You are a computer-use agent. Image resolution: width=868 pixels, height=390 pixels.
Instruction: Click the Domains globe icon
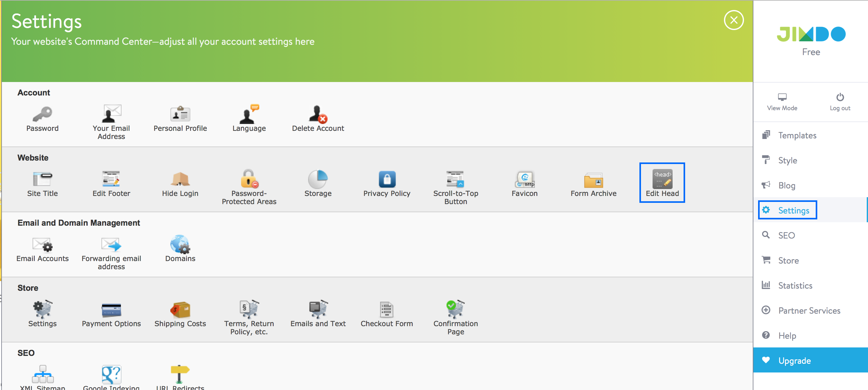coord(180,244)
